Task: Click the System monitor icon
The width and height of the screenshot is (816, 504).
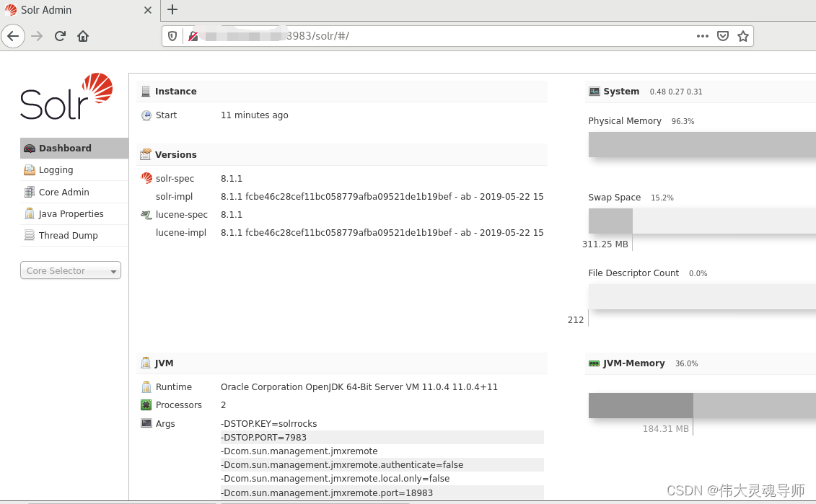Action: coord(595,92)
